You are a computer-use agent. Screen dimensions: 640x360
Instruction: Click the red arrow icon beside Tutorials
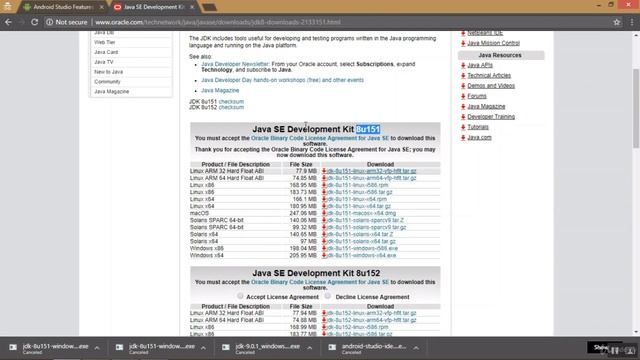click(x=463, y=127)
